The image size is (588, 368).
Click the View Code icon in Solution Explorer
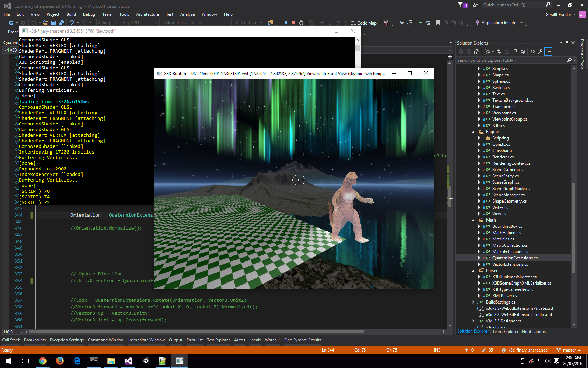(533, 52)
